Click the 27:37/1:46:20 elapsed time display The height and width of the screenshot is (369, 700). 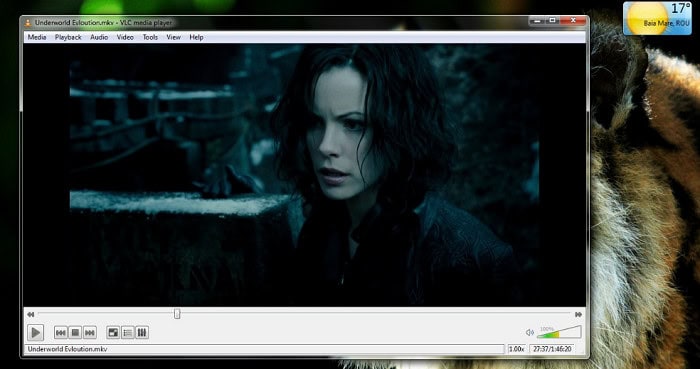pos(553,349)
